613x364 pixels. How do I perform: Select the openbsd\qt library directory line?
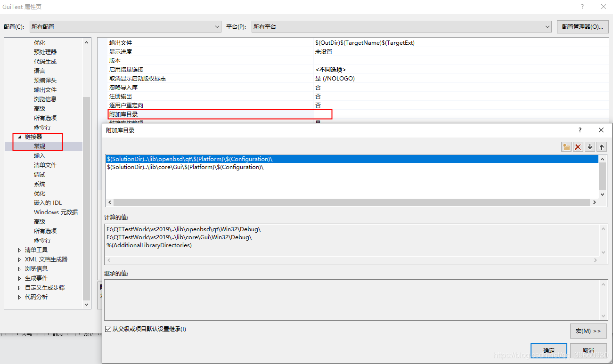[352, 159]
